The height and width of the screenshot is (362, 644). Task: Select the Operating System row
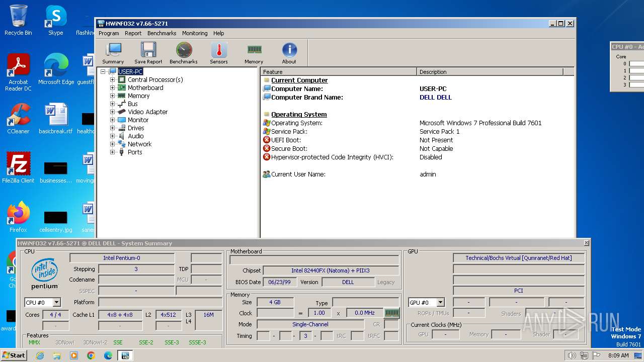[418, 123]
